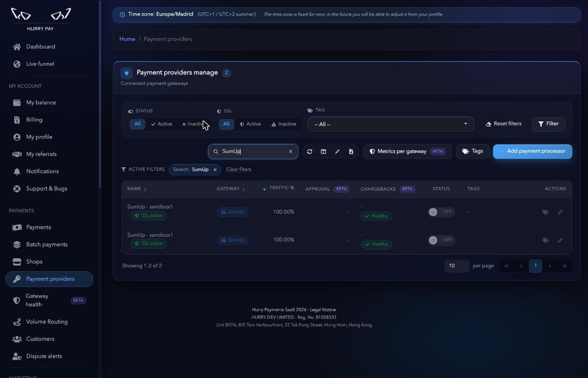588x378 pixels.
Task: Open the TAG dropdown showing '-- All --'
Action: click(x=391, y=124)
